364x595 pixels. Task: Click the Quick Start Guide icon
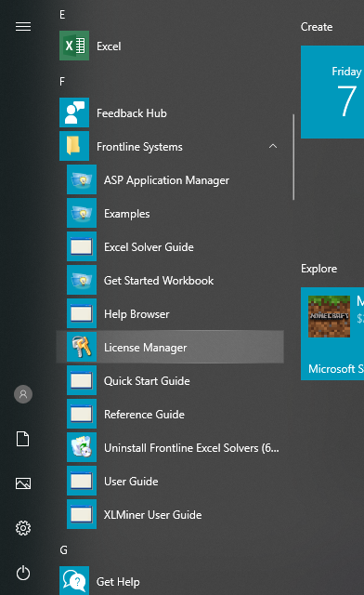click(x=82, y=380)
